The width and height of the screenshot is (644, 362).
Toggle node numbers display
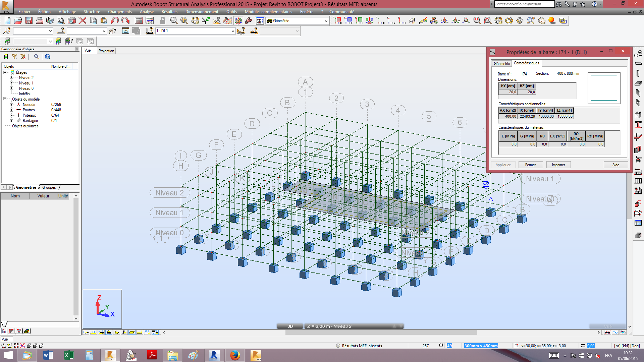(86, 333)
